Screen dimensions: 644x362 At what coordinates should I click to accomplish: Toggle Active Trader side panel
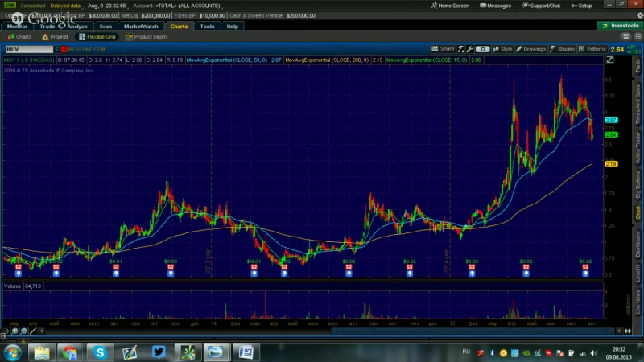click(x=638, y=148)
